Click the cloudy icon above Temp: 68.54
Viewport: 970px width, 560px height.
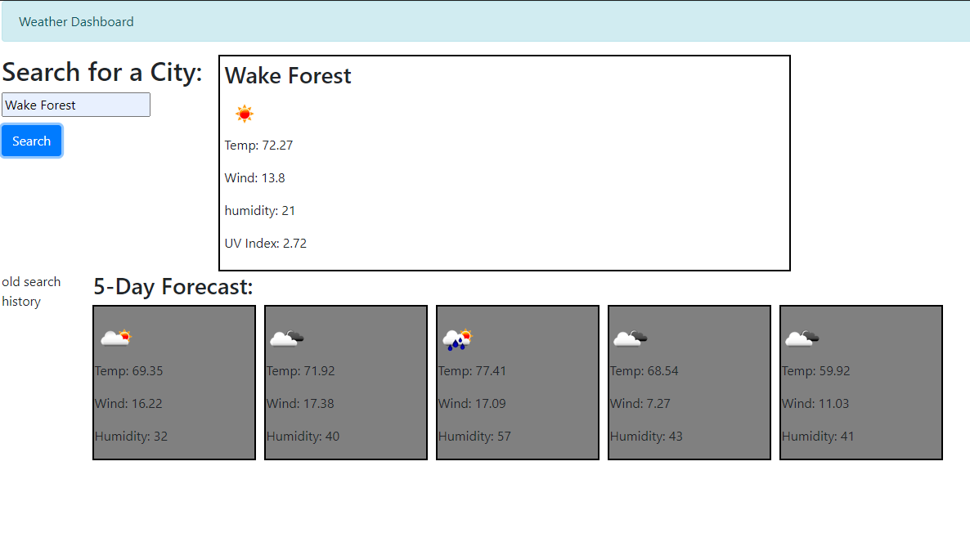(631, 338)
